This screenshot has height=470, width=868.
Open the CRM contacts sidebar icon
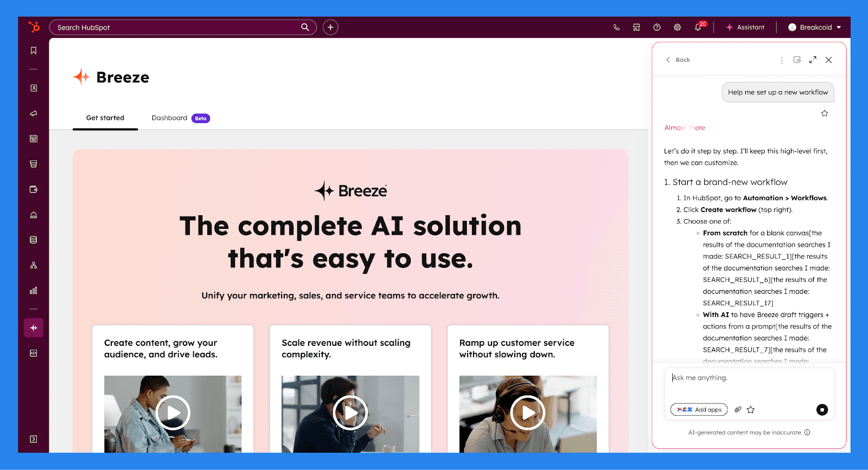34,88
